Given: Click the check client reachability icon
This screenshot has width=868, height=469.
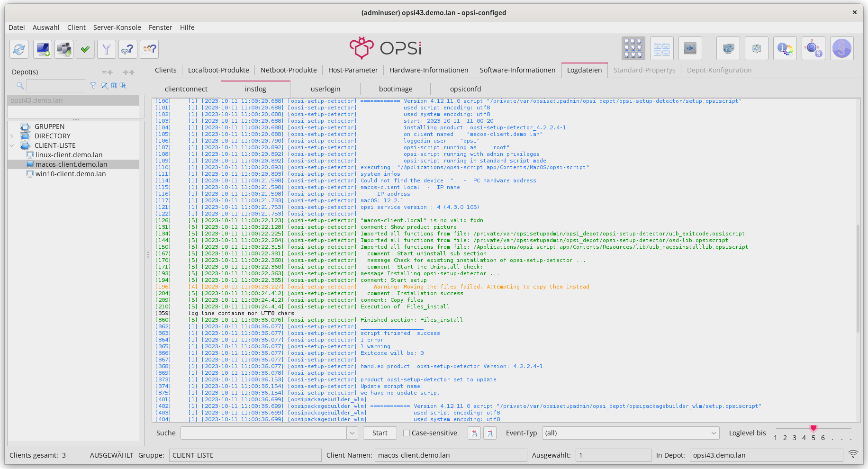Looking at the screenshot, I should tap(128, 49).
